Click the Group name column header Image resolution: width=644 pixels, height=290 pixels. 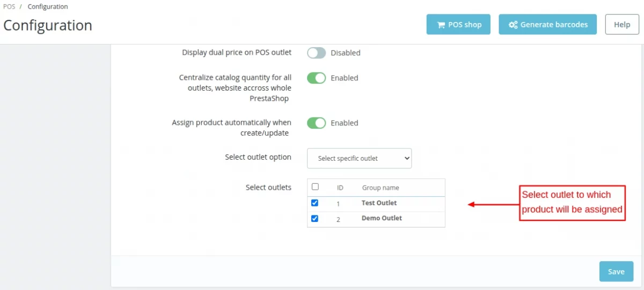[x=380, y=188]
